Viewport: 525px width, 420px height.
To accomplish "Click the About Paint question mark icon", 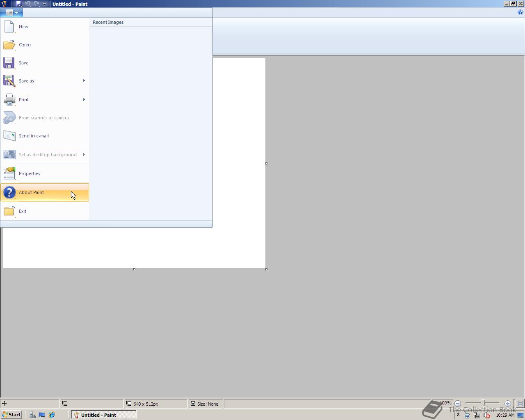I will coord(9,192).
